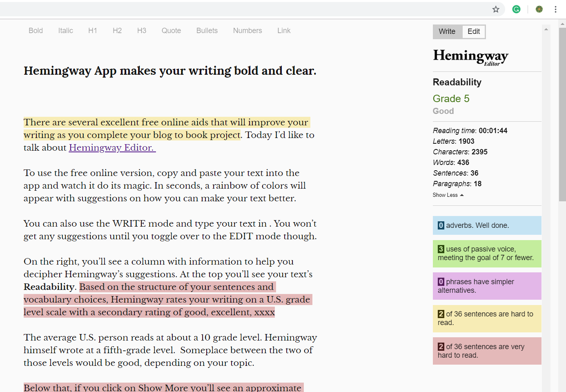Bookmark this page with the star icon

[496, 9]
